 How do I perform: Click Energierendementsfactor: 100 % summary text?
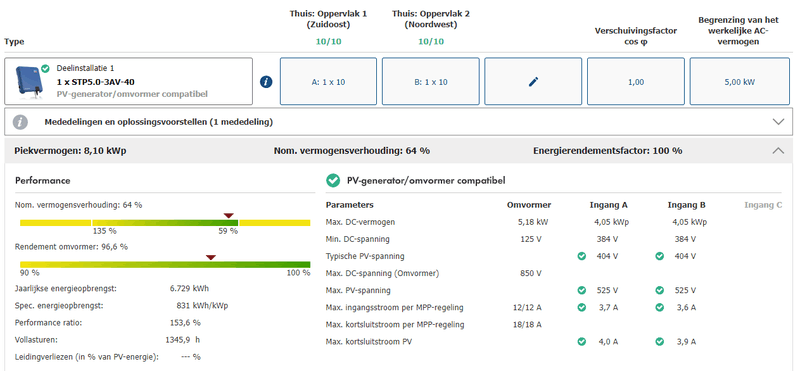coord(608,151)
